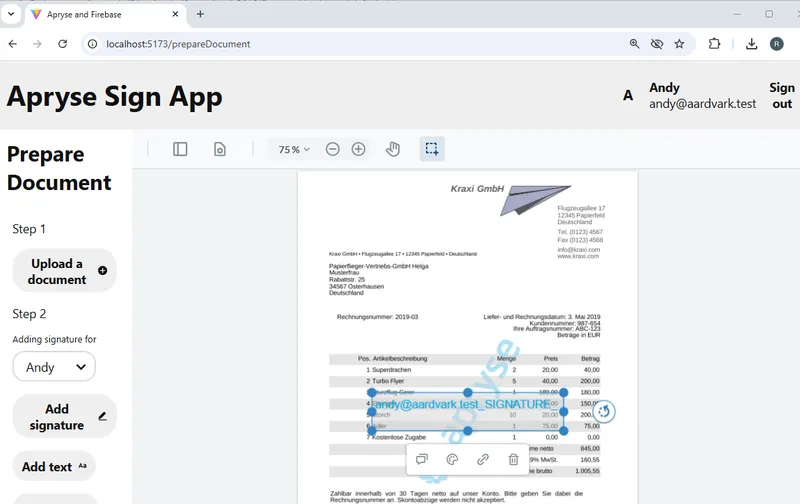The height and width of the screenshot is (504, 800).
Task: Click the Upload a document button
Action: pos(64,271)
